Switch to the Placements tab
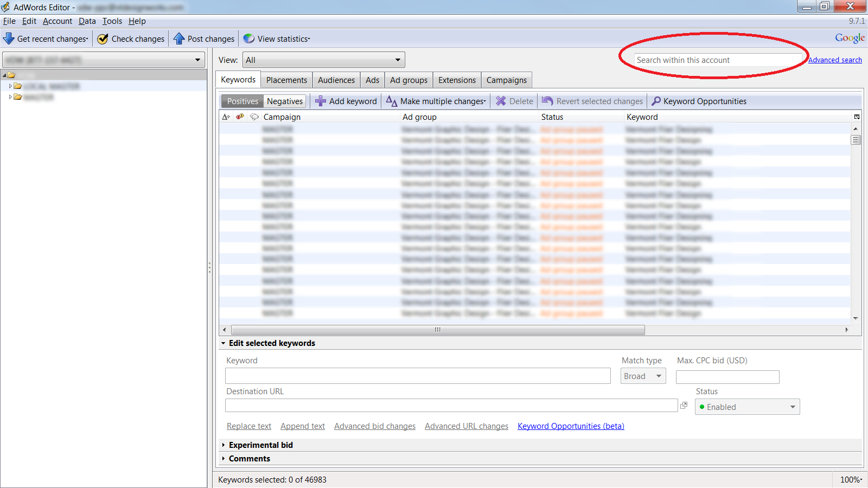868x488 pixels. tap(286, 80)
